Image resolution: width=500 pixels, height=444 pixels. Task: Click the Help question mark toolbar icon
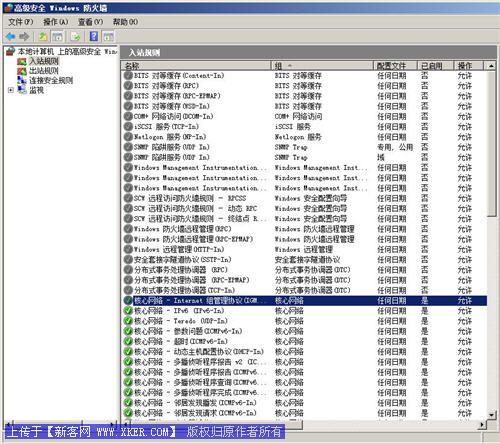(x=94, y=36)
